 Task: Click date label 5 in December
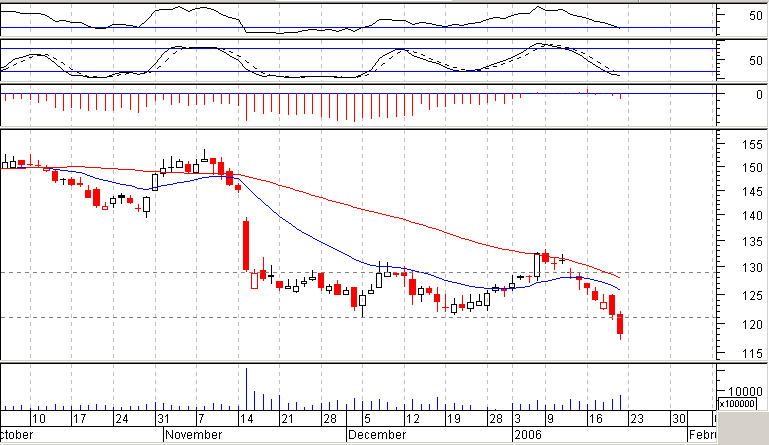click(367, 419)
